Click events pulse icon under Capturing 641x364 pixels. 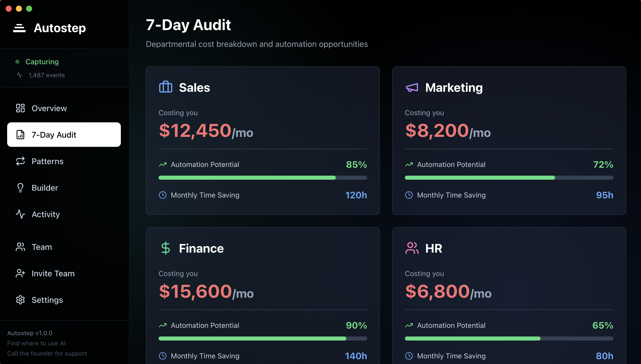pyautogui.click(x=19, y=75)
